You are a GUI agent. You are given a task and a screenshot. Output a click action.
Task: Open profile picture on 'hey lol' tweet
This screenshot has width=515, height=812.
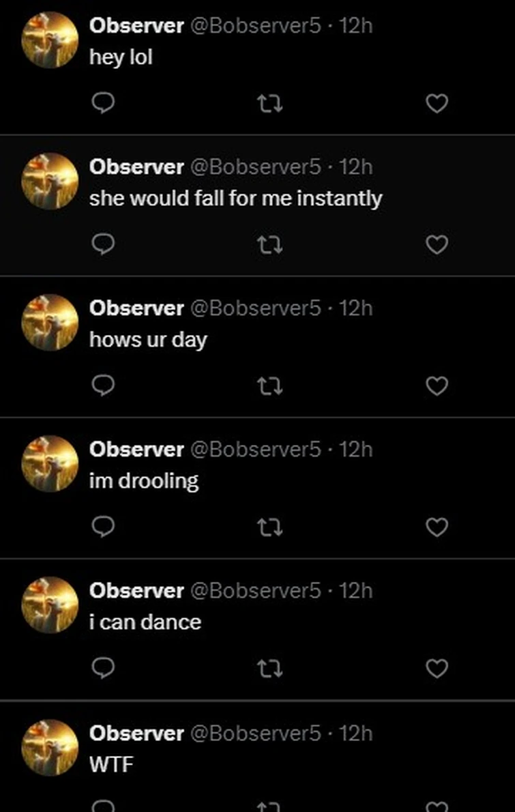[x=50, y=40]
